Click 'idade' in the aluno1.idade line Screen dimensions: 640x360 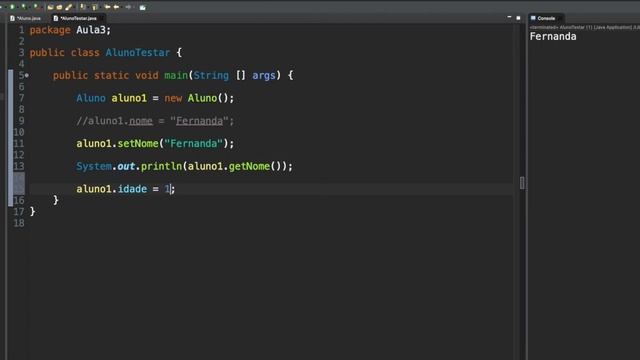coord(132,189)
